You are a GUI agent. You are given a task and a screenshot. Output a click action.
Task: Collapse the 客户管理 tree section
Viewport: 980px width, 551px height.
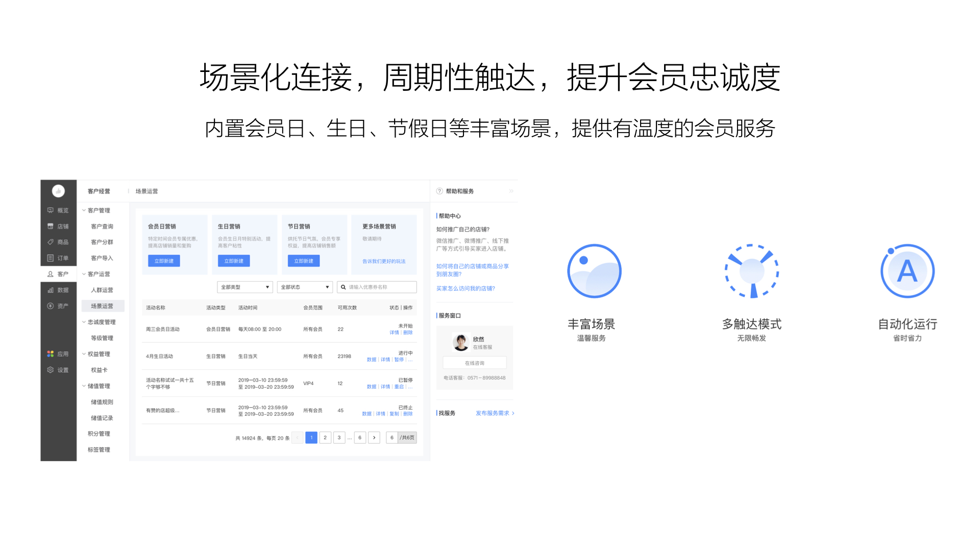(x=84, y=210)
